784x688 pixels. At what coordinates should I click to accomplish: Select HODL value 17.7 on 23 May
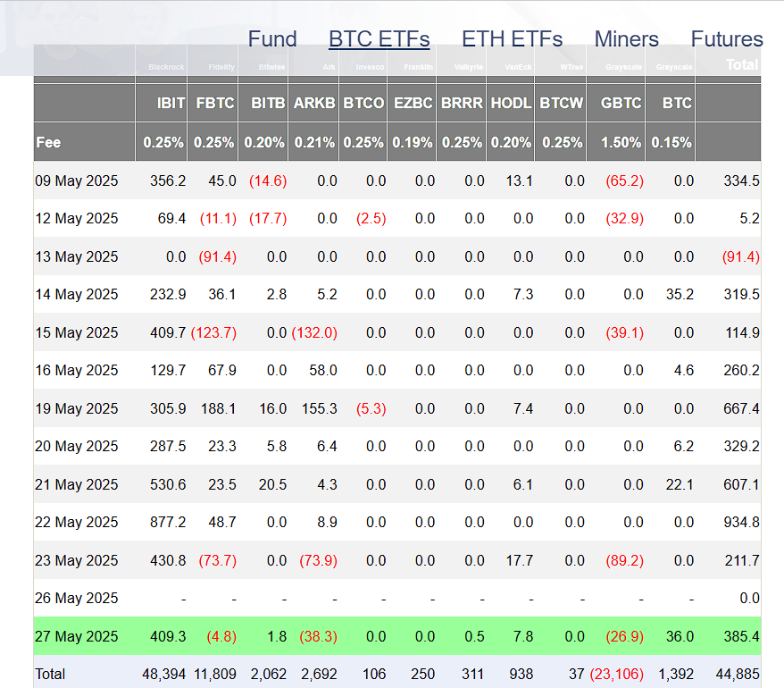(520, 560)
